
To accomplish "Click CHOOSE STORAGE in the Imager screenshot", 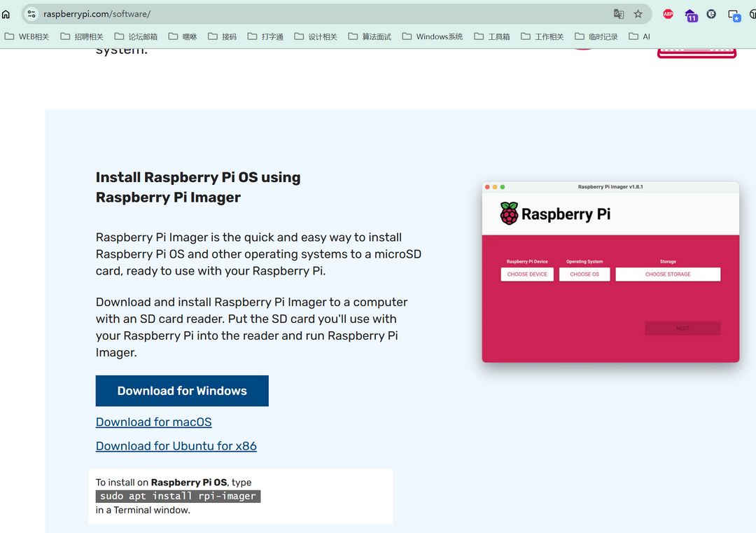I will [x=668, y=274].
